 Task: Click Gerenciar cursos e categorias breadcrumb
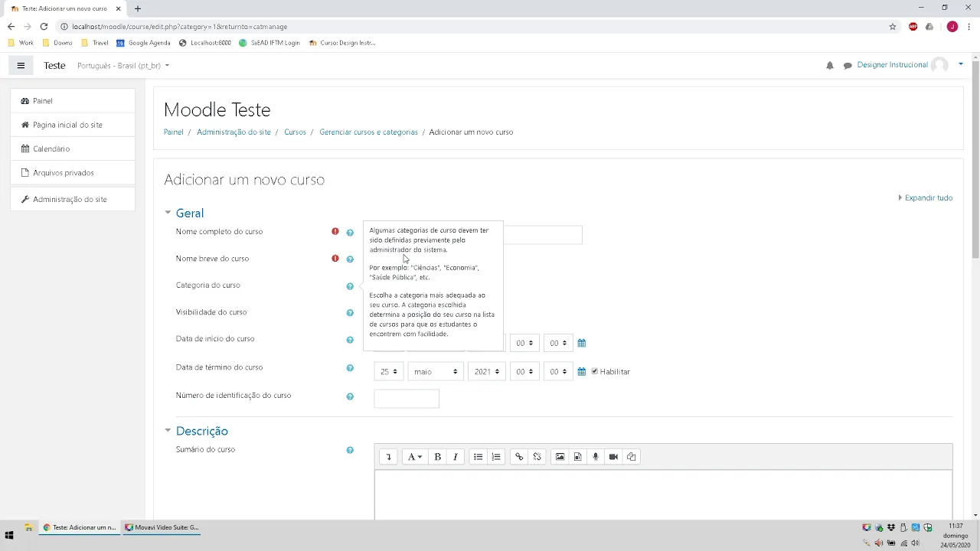click(x=368, y=132)
